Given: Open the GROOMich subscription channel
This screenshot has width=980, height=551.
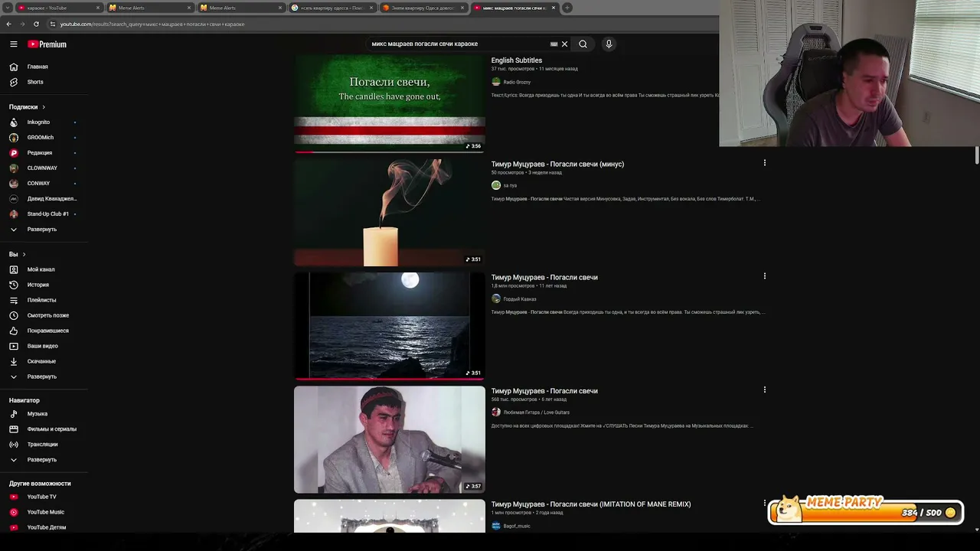Looking at the screenshot, I should coord(44,138).
